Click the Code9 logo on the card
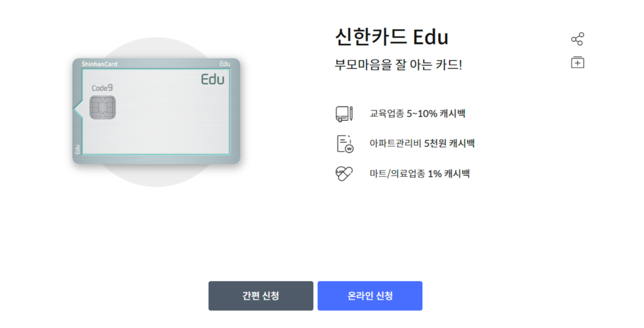The height and width of the screenshot is (328, 644). 101,87
